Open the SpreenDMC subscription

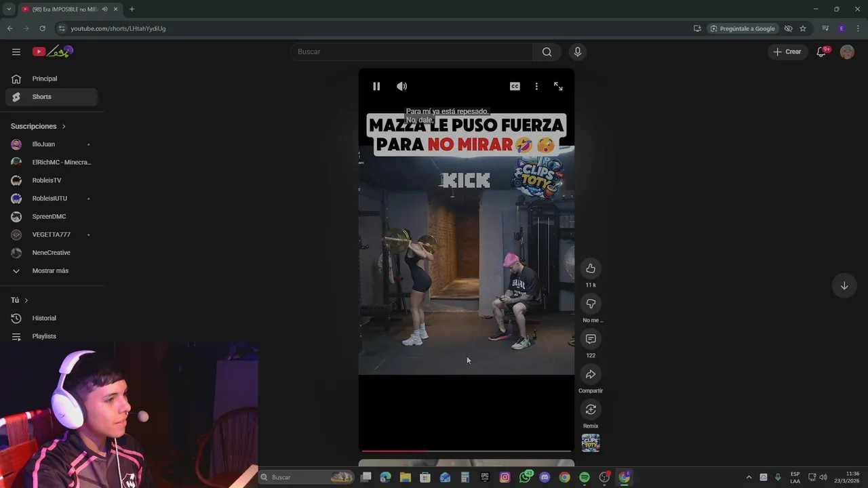tap(52, 216)
